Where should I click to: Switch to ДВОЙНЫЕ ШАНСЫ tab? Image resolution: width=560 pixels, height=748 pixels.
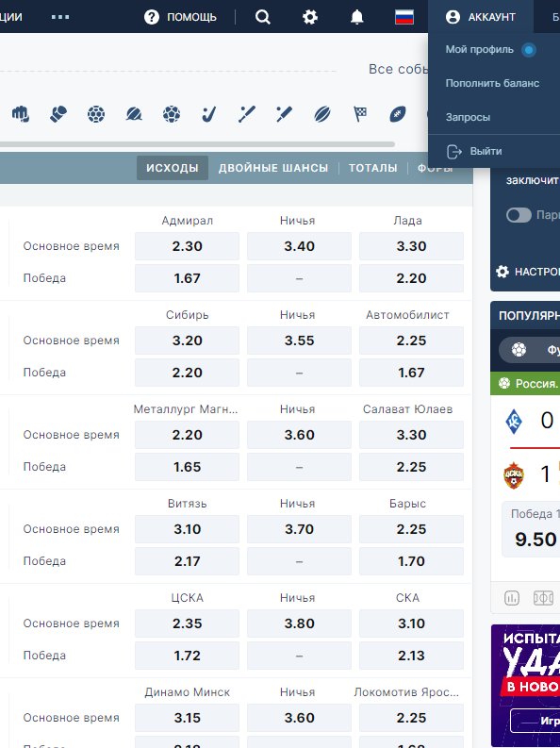click(273, 168)
